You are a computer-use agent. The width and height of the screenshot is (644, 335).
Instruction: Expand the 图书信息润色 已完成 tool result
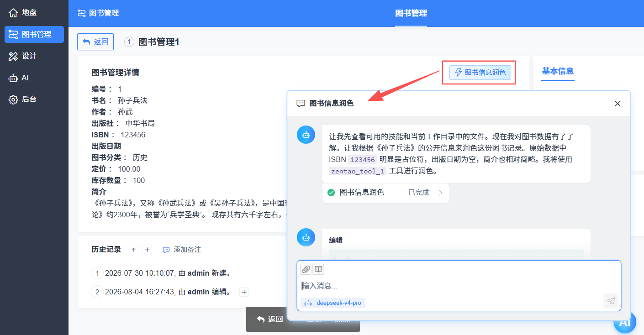pos(385,193)
